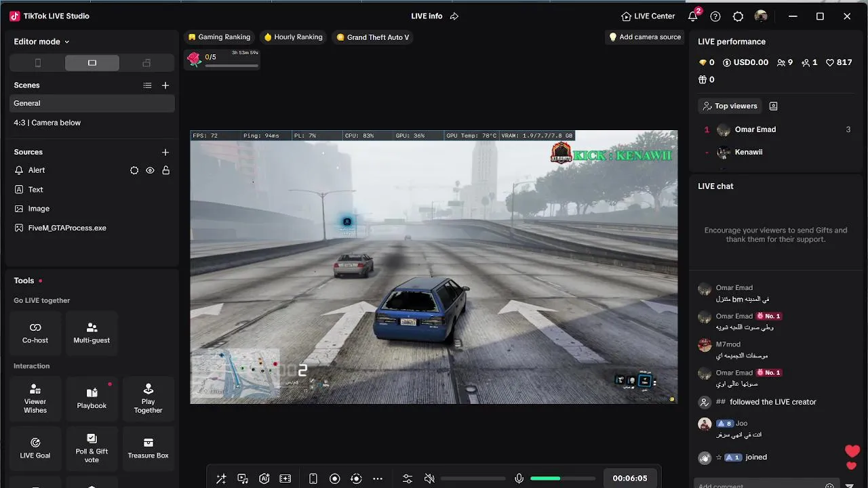Image resolution: width=868 pixels, height=488 pixels.
Task: Click the likes count heart icon 817
Action: pyautogui.click(x=829, y=62)
